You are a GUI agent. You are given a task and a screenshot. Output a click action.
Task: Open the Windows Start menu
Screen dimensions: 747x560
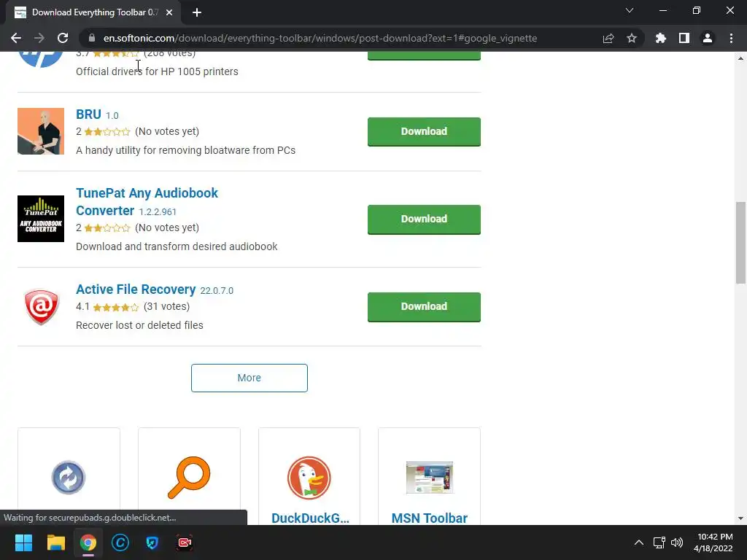point(23,542)
